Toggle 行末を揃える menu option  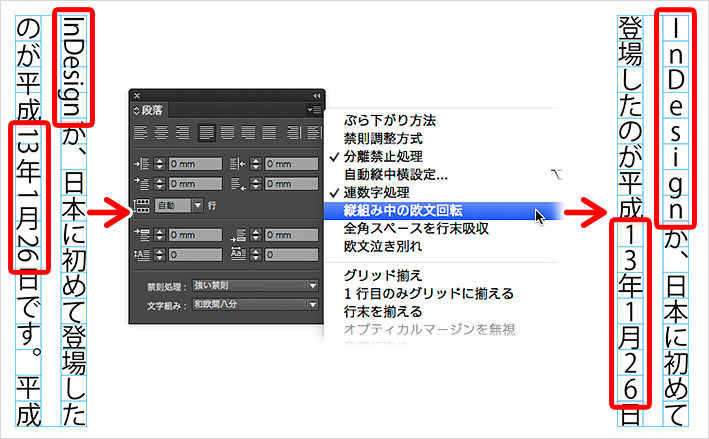pyautogui.click(x=383, y=312)
